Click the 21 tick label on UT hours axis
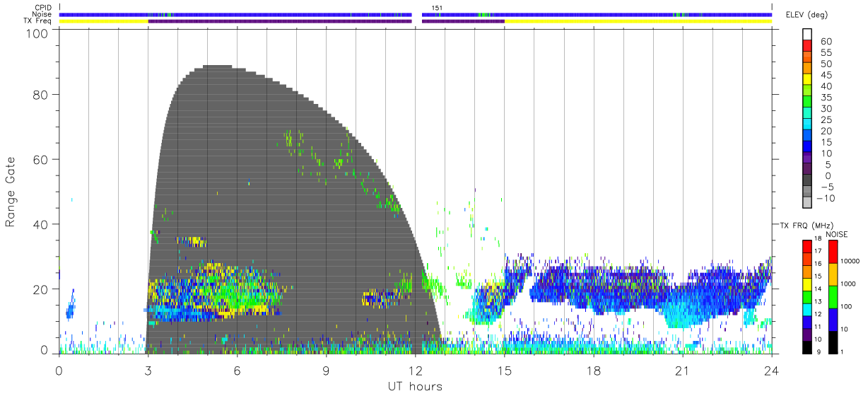Viewport: 868px width, 401px height. click(682, 370)
